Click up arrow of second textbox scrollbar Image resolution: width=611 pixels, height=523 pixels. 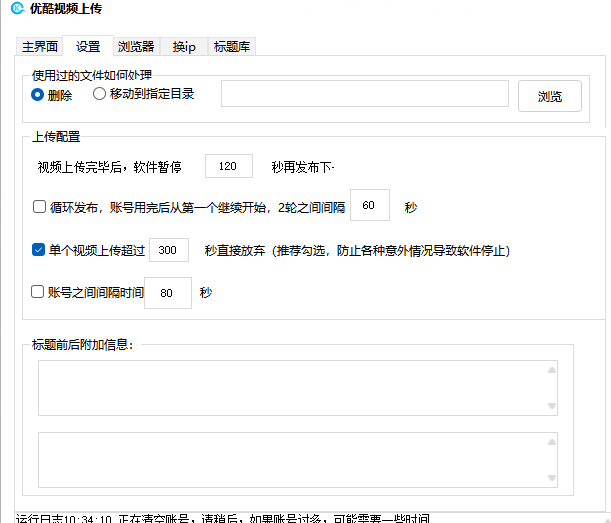552,442
